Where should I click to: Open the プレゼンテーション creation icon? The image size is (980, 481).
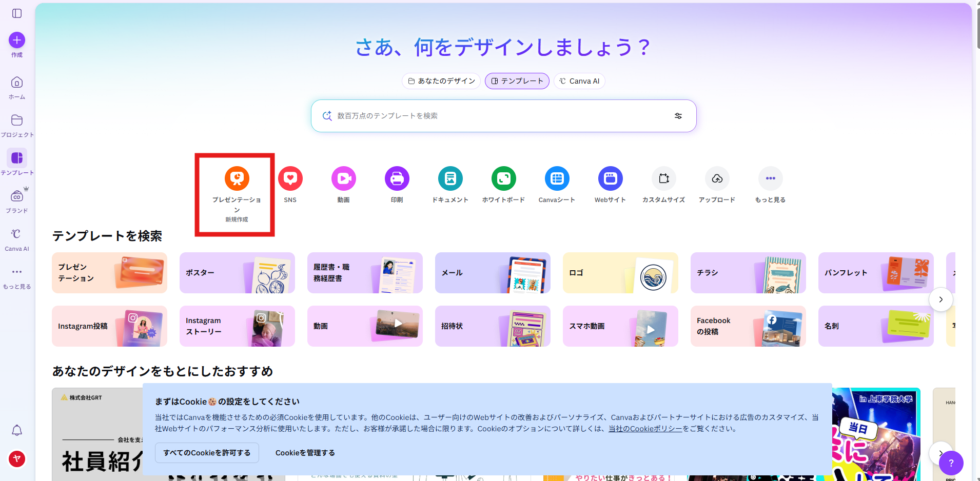pyautogui.click(x=237, y=178)
